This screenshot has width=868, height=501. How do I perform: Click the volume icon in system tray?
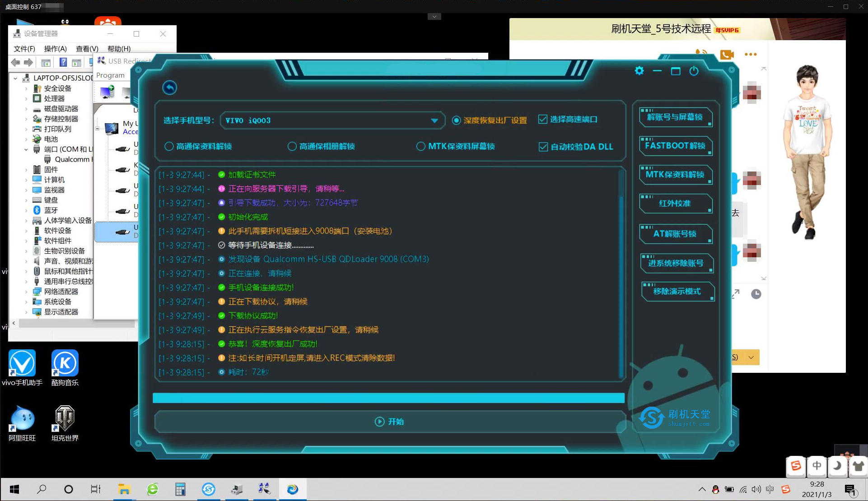point(756,490)
